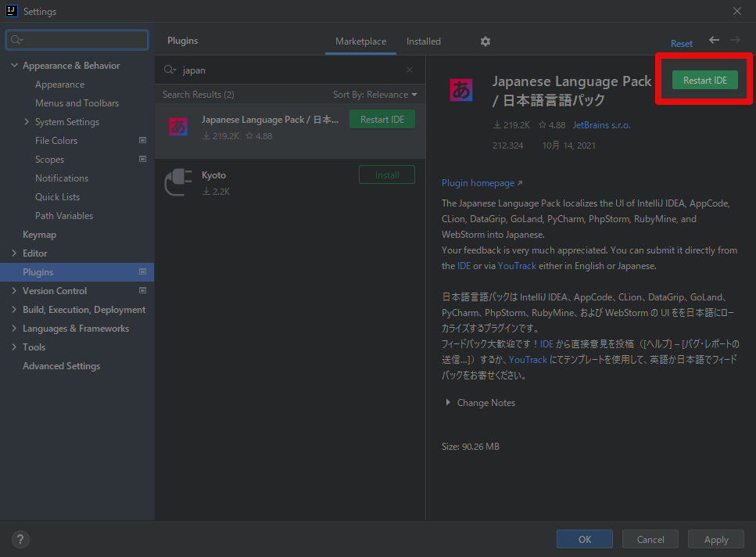Select the Japanese Language Pack result title
Image resolution: width=756 pixels, height=557 pixels.
270,120
